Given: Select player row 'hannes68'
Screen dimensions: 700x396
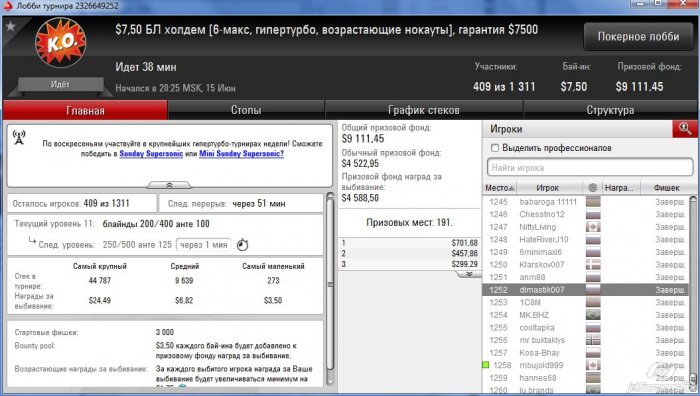Looking at the screenshot, I should click(586, 378).
